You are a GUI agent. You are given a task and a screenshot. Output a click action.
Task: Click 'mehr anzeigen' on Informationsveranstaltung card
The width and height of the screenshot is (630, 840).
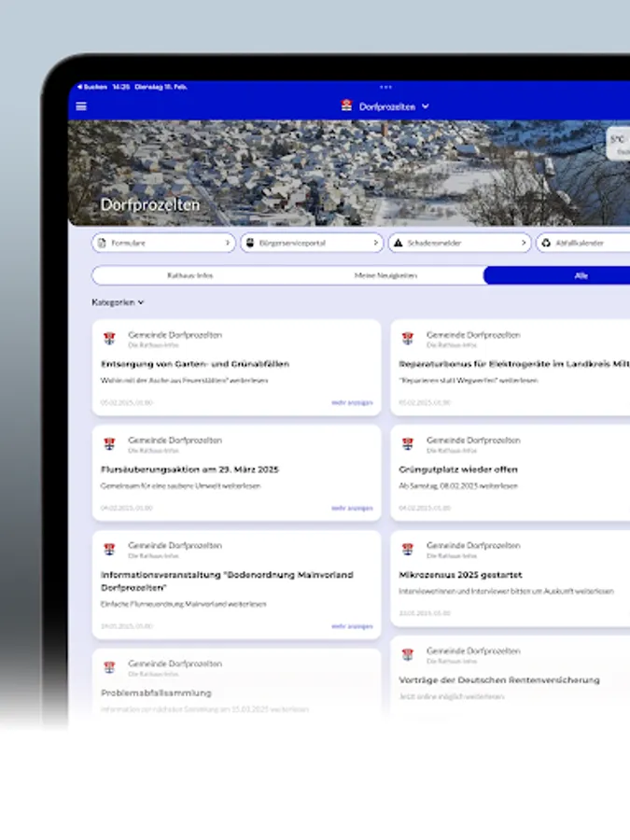pos(352,625)
